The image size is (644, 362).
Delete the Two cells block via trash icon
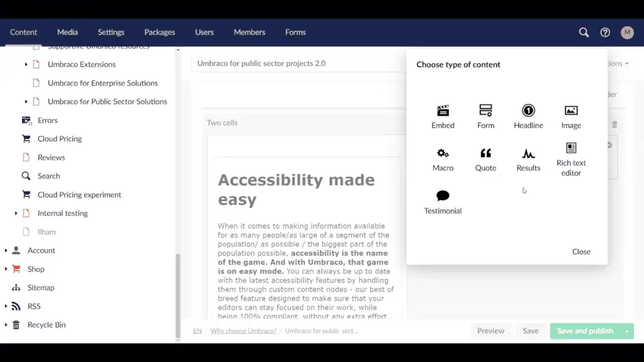pos(614,124)
